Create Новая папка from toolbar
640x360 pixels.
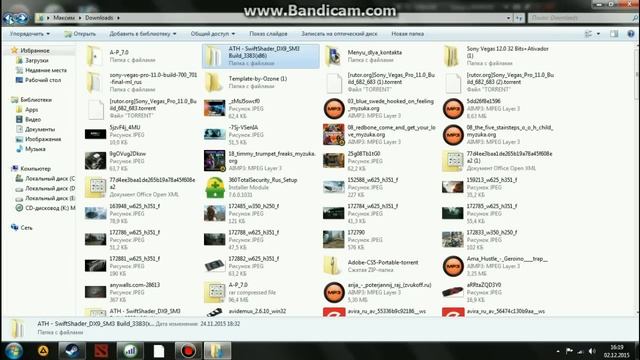tap(407, 34)
